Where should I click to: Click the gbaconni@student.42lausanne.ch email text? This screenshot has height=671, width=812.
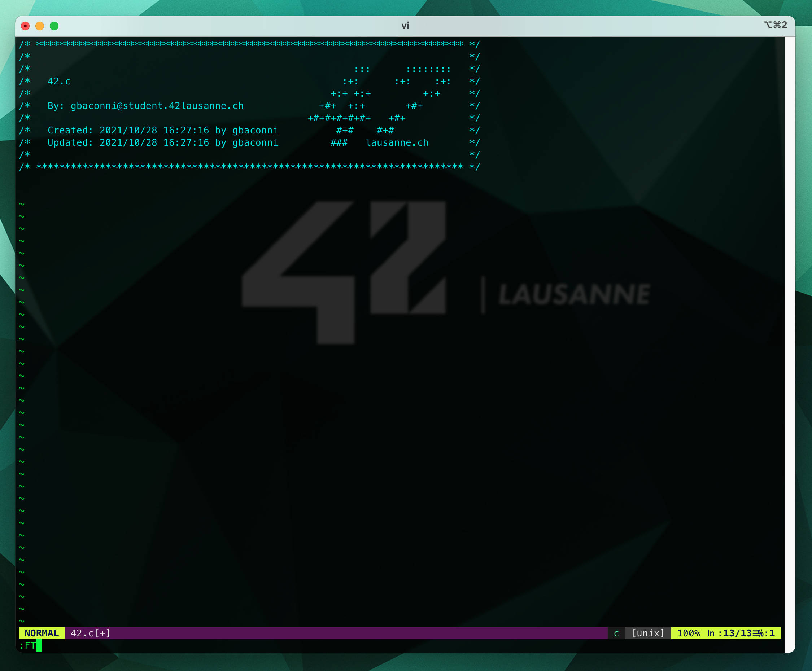coord(157,106)
